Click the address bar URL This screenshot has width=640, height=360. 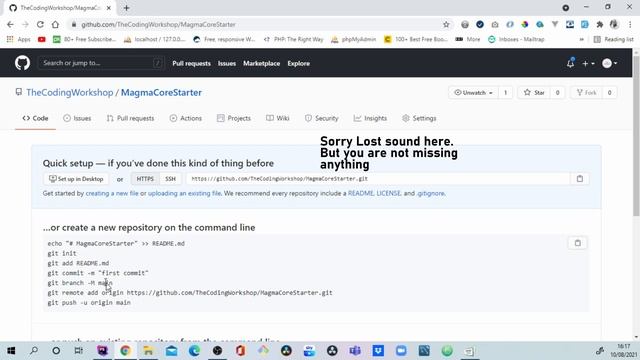pos(158,24)
